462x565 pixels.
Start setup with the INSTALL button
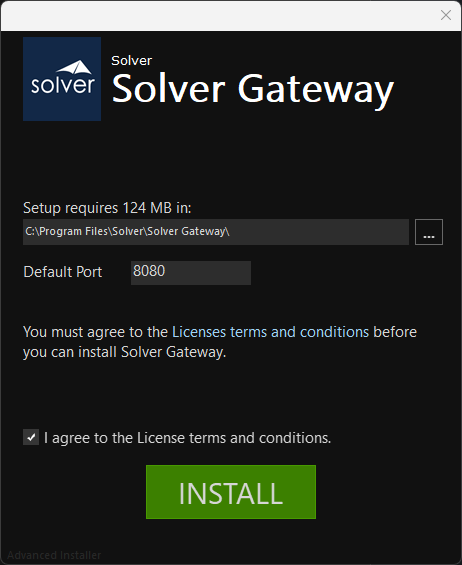pos(231,492)
